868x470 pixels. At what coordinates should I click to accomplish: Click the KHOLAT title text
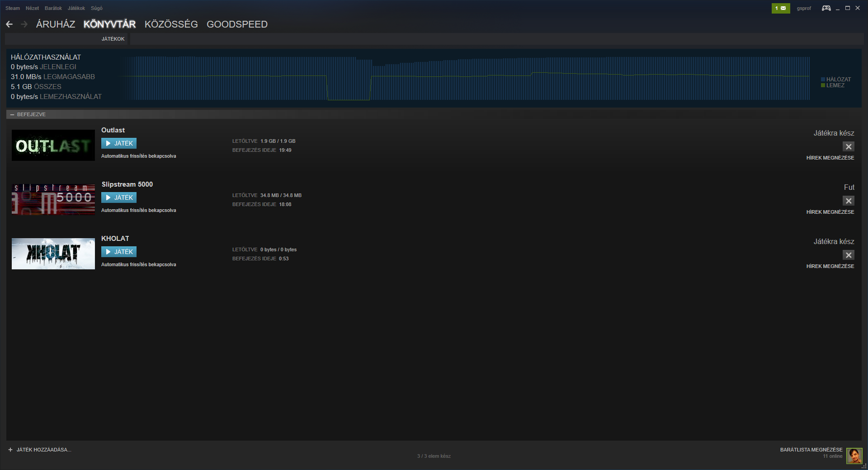click(115, 239)
